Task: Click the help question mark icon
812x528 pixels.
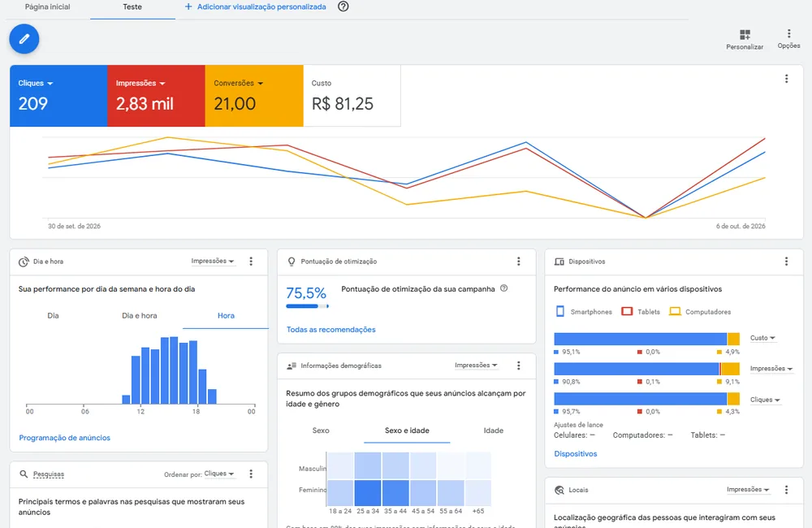Action: [x=343, y=6]
